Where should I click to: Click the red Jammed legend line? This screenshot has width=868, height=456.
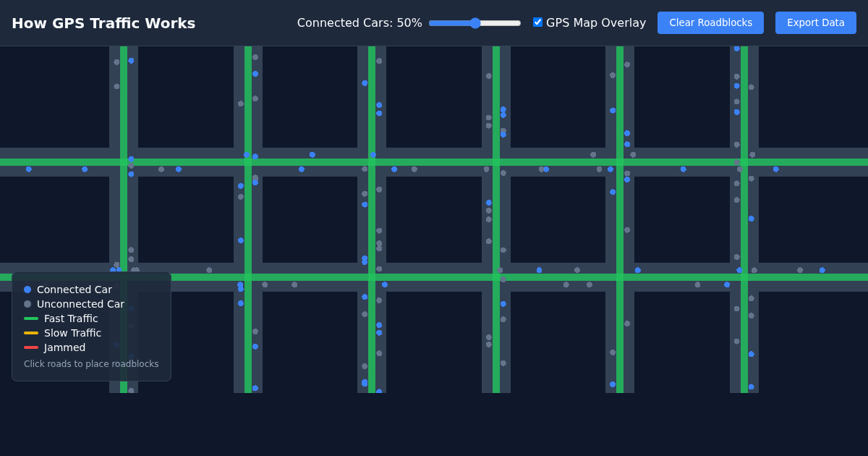(x=31, y=347)
